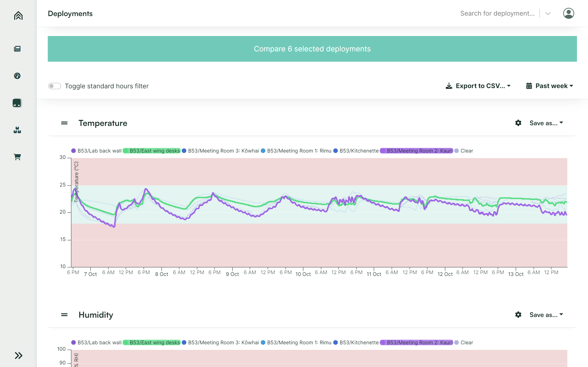Open the stacked boxes inventory icon
This screenshot has height=367, width=588.
coord(17,130)
